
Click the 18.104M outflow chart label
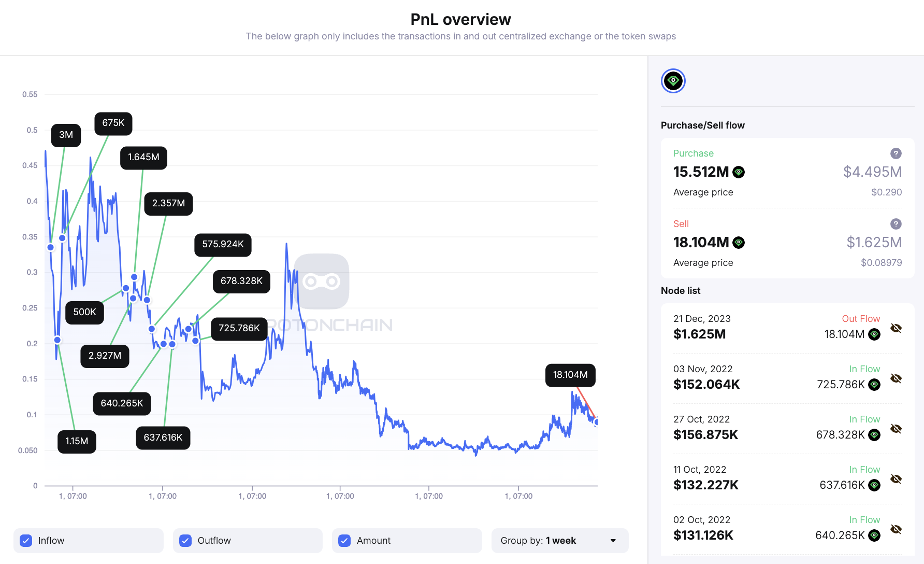point(570,375)
